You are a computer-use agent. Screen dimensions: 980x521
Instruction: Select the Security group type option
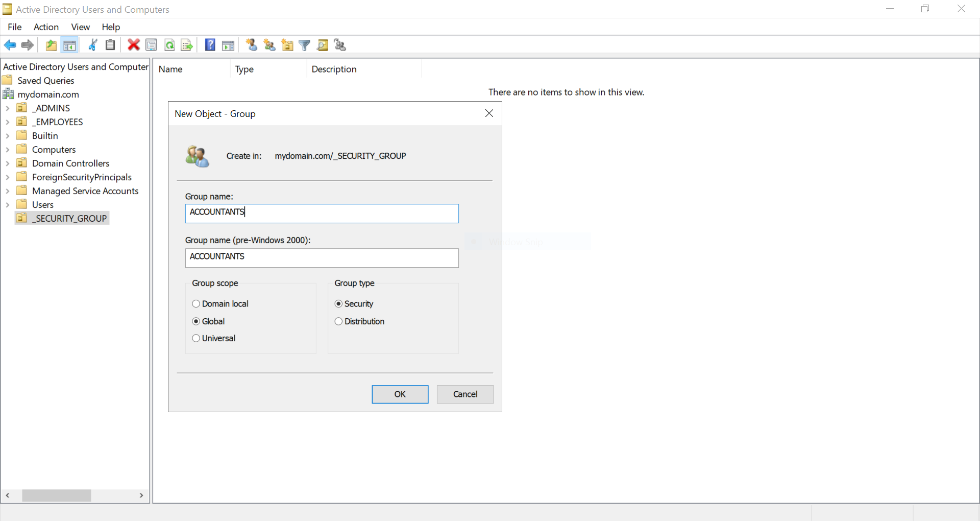[338, 304]
